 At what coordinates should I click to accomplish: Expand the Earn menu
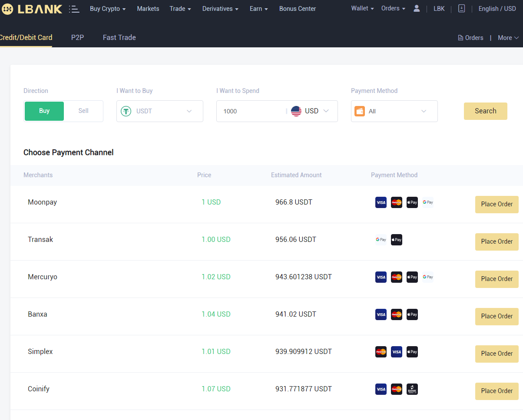[259, 9]
